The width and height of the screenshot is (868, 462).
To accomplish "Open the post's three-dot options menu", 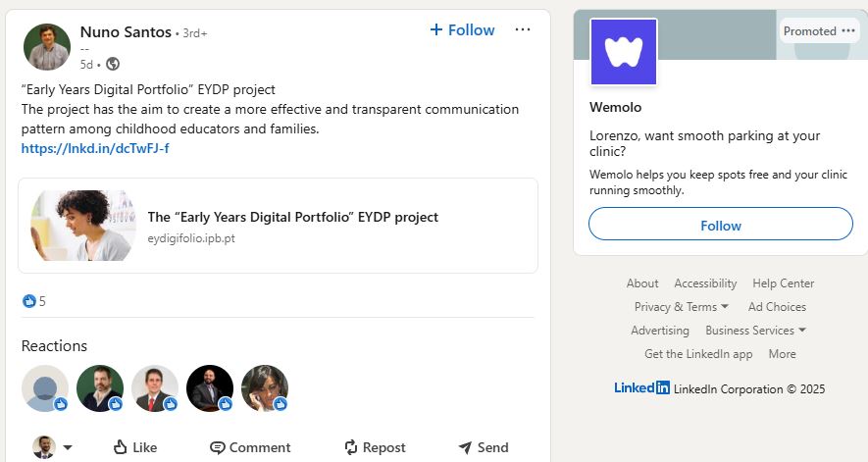I will click(523, 29).
